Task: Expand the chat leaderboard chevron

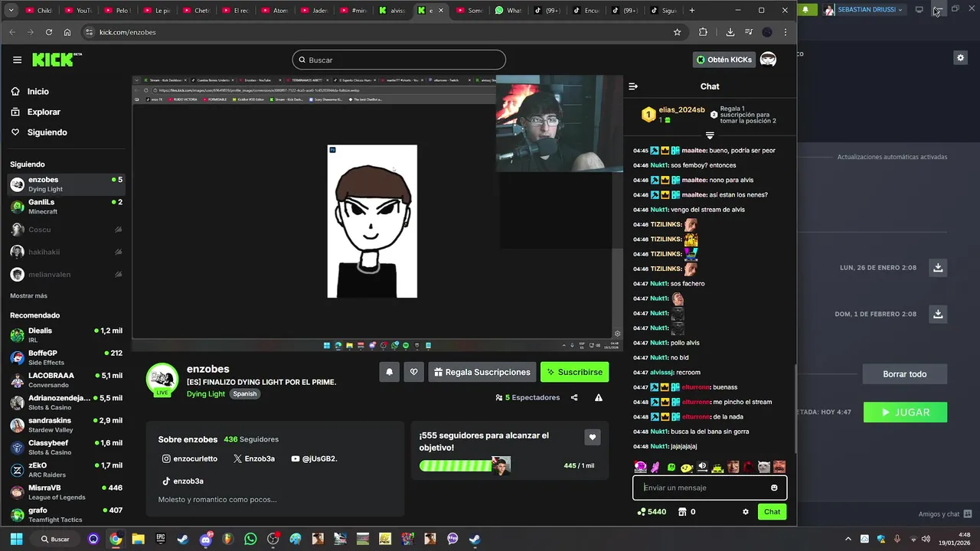Action: point(710,135)
